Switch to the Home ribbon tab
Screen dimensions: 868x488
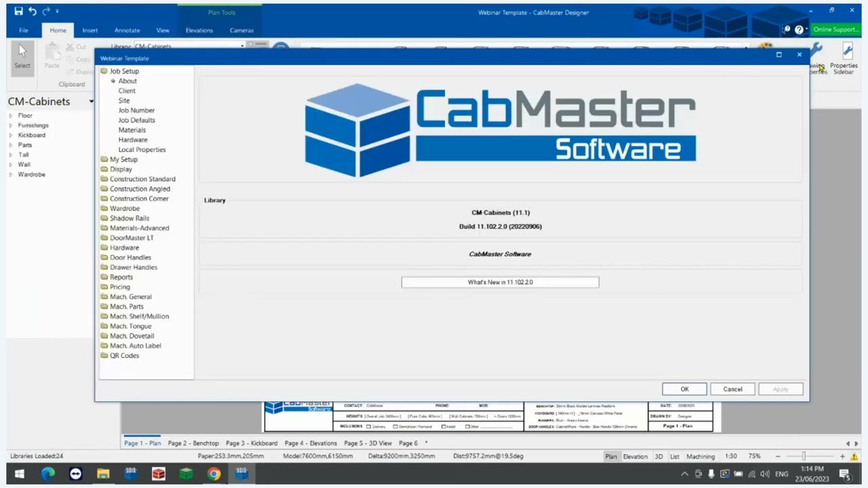tap(58, 30)
